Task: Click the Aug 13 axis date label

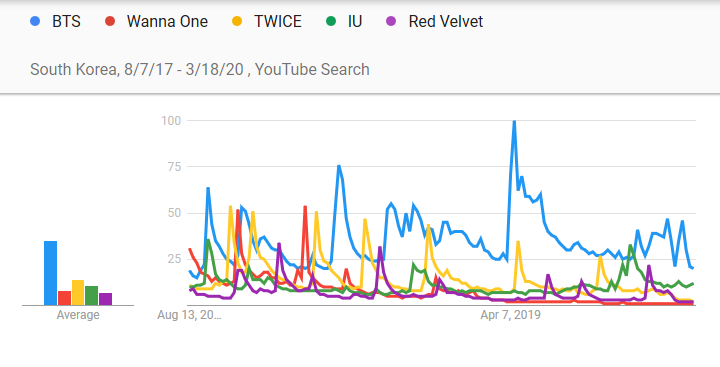Action: pyautogui.click(x=189, y=315)
